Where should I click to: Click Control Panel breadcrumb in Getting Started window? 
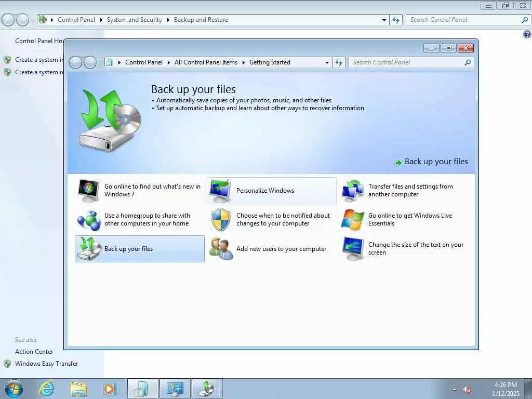(x=144, y=62)
